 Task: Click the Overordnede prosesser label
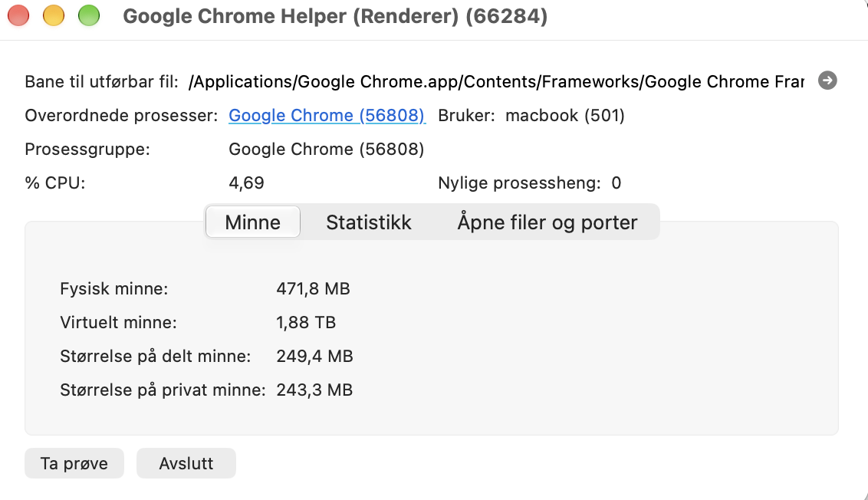pos(122,115)
